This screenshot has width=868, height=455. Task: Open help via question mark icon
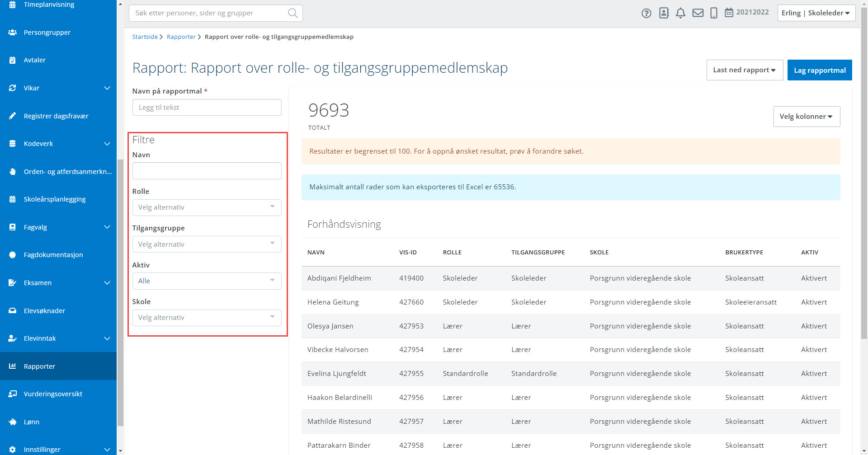[646, 13]
